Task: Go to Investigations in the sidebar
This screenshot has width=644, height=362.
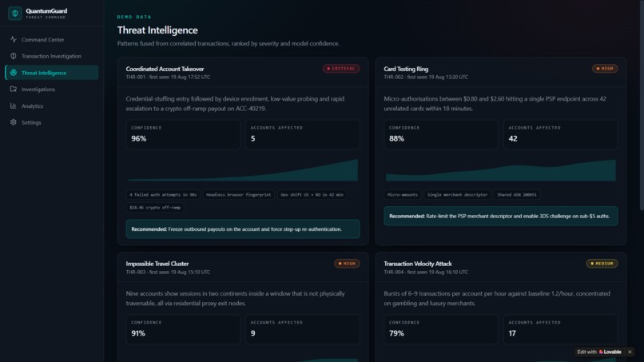Action: (x=52, y=90)
